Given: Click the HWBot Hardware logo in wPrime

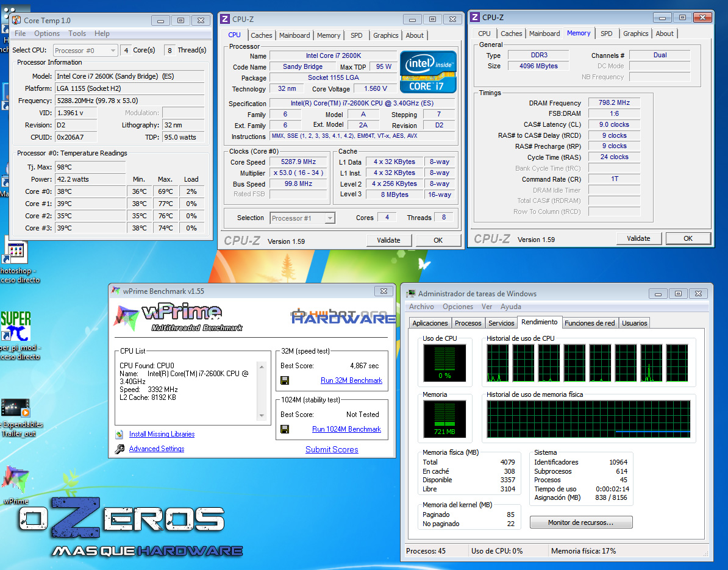Looking at the screenshot, I should coord(343,316).
